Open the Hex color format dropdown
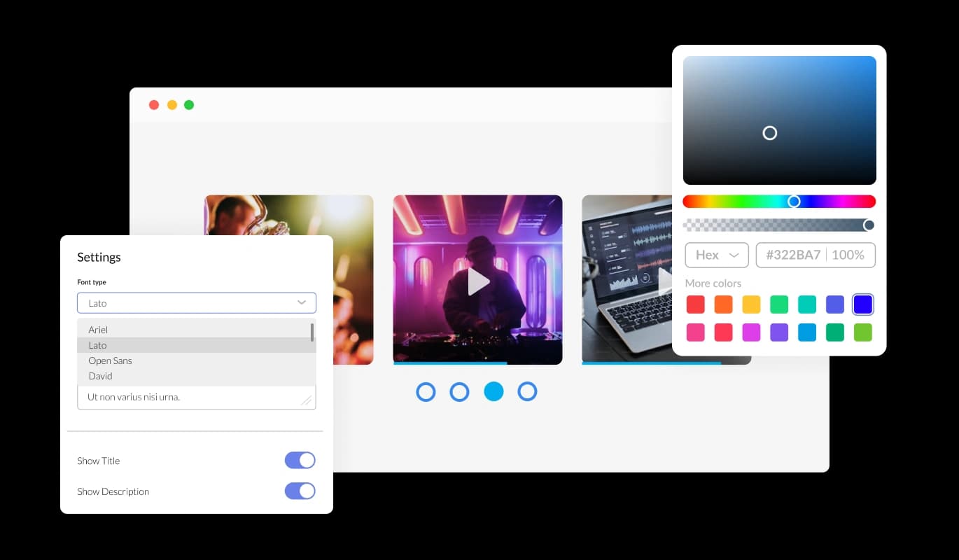This screenshot has height=560, width=959. point(717,255)
